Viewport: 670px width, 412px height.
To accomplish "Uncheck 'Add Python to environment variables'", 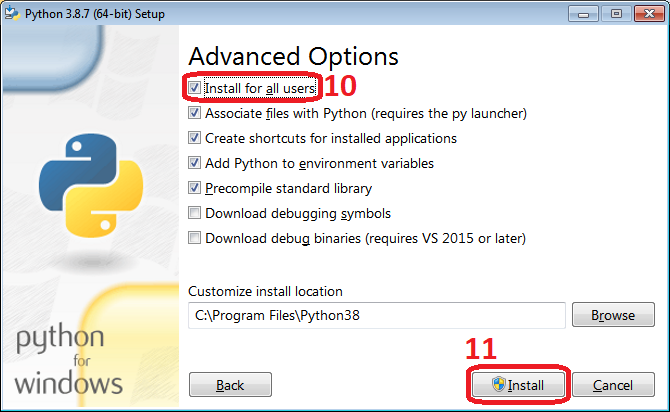I will pos(195,163).
